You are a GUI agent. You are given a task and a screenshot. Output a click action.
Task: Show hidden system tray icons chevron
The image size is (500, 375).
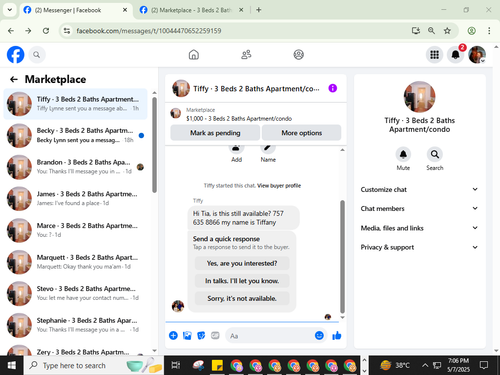click(x=425, y=365)
